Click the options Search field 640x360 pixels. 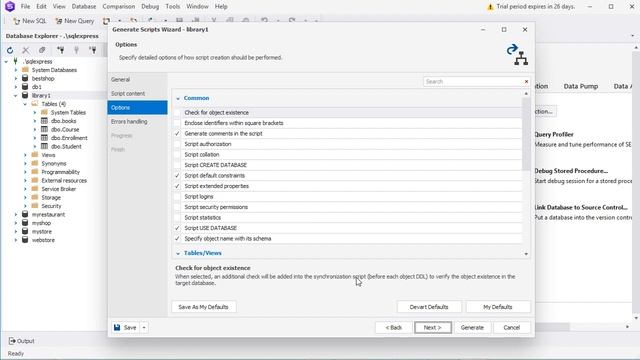coord(473,82)
